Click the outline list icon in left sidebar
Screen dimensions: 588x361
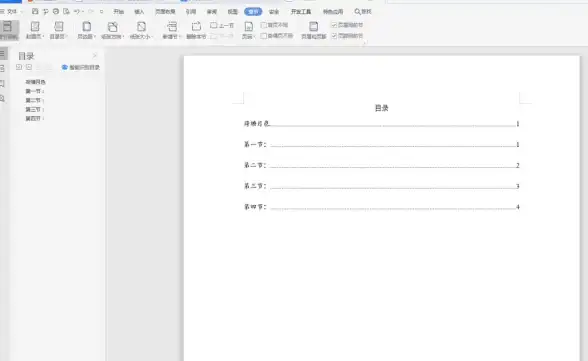3,53
